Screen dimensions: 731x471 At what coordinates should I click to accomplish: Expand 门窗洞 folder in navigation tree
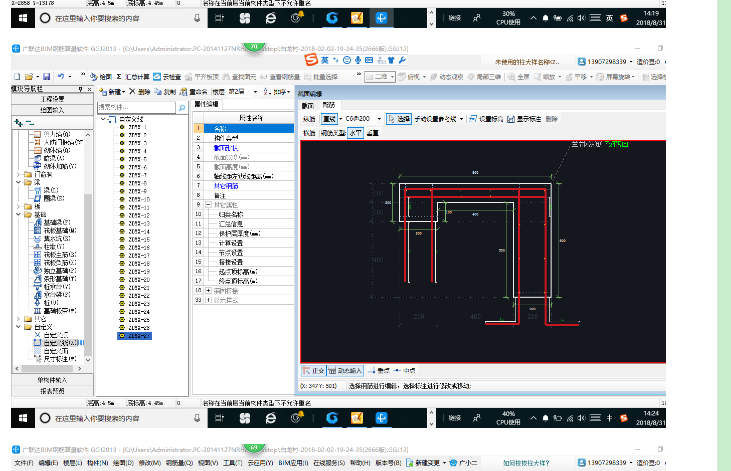(18, 174)
